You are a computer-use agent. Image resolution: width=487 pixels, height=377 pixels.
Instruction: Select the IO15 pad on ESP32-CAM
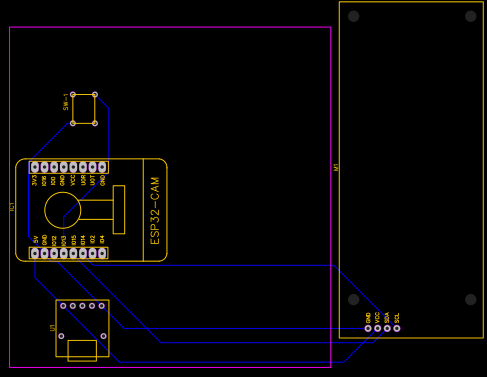73,253
